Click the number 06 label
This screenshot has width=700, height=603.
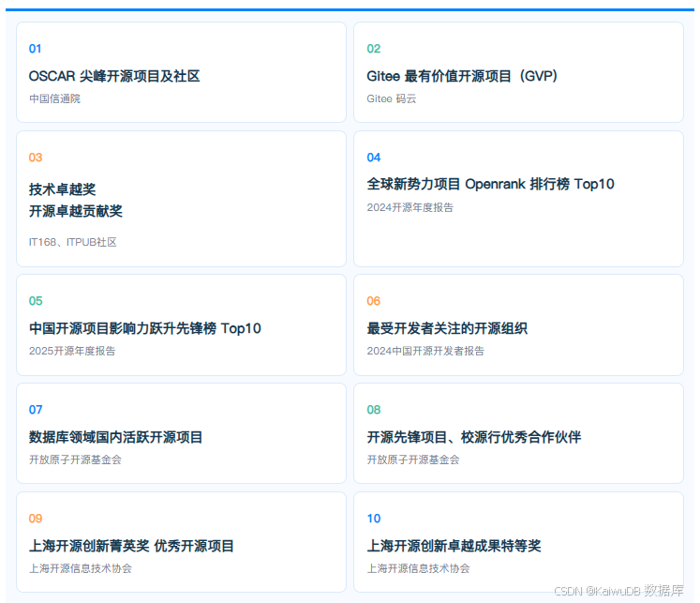374,301
